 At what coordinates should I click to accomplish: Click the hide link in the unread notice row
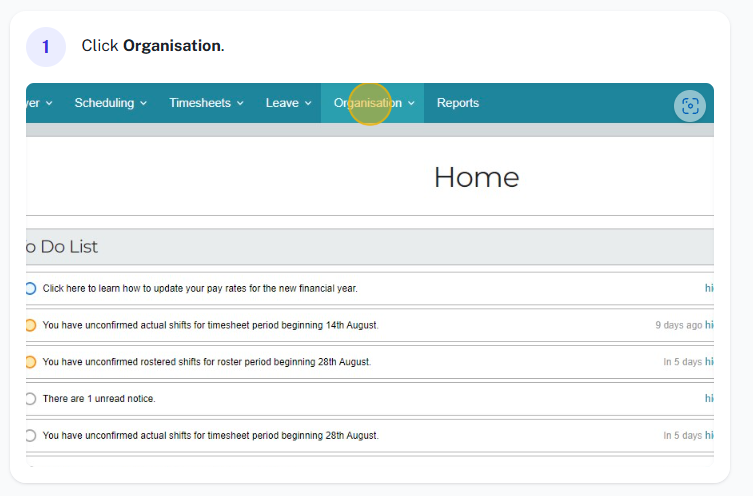coord(709,398)
